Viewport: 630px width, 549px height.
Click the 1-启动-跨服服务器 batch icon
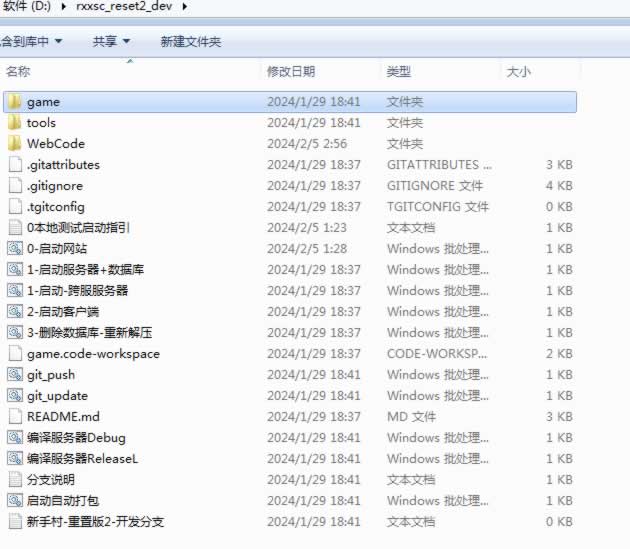(15, 290)
